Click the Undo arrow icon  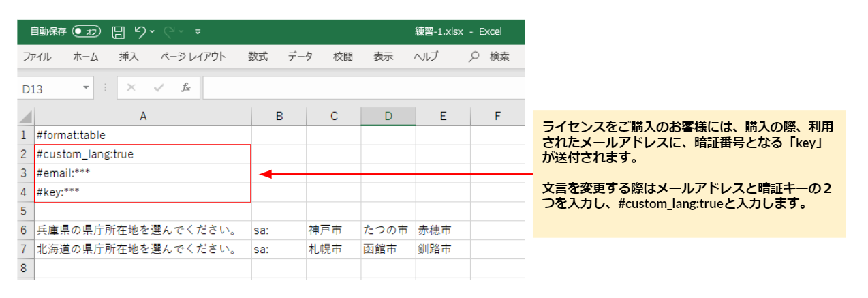pos(140,31)
